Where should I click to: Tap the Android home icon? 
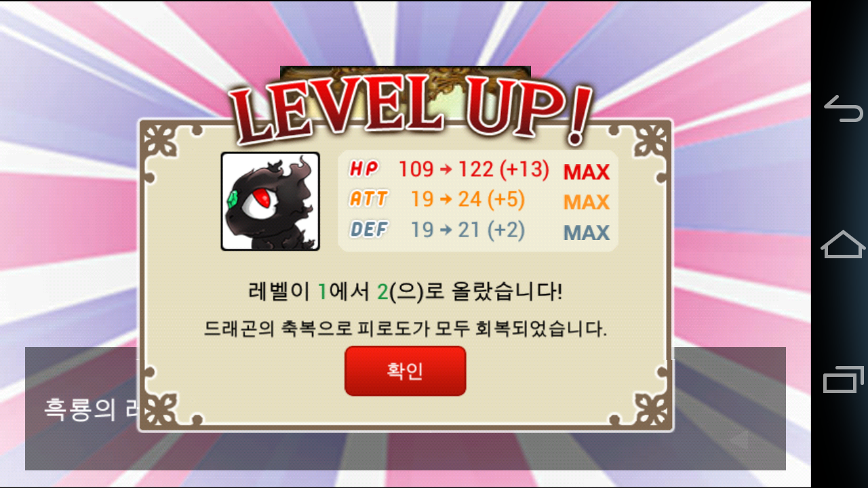pos(844,244)
